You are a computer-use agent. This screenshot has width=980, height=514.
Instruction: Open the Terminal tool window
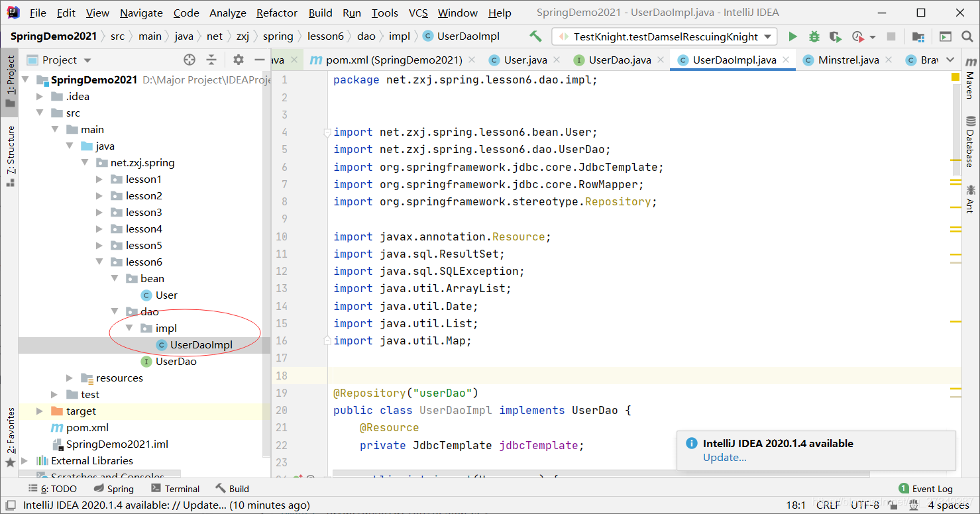(x=175, y=489)
